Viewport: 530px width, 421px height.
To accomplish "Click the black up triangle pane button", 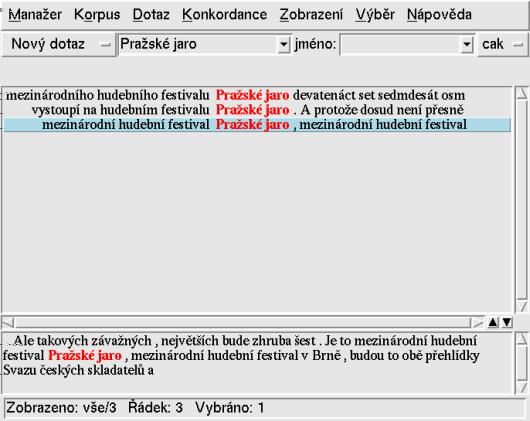I will [493, 322].
